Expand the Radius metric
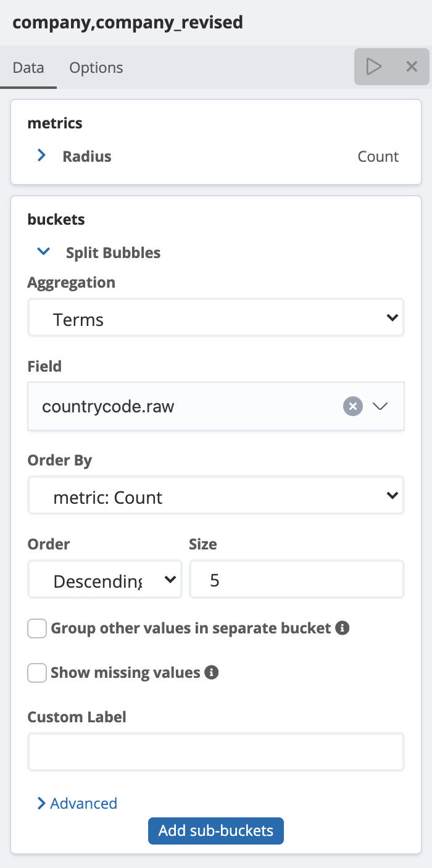 (x=41, y=156)
